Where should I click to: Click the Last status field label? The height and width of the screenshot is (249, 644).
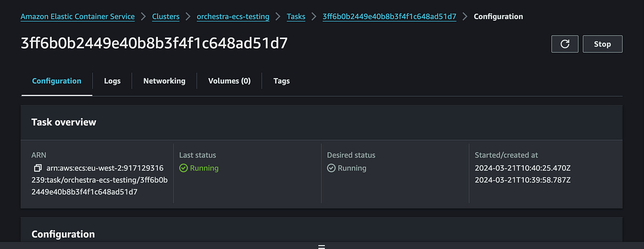point(197,156)
